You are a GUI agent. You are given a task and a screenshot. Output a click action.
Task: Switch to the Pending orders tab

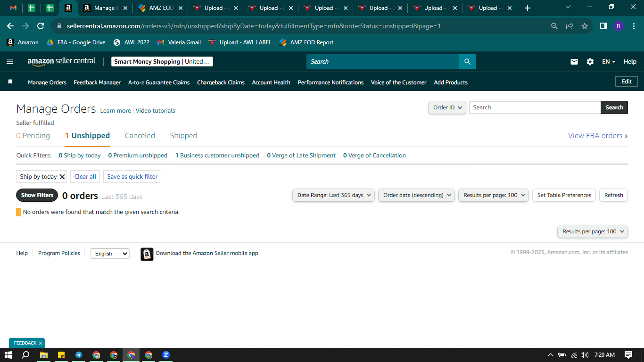(x=33, y=136)
